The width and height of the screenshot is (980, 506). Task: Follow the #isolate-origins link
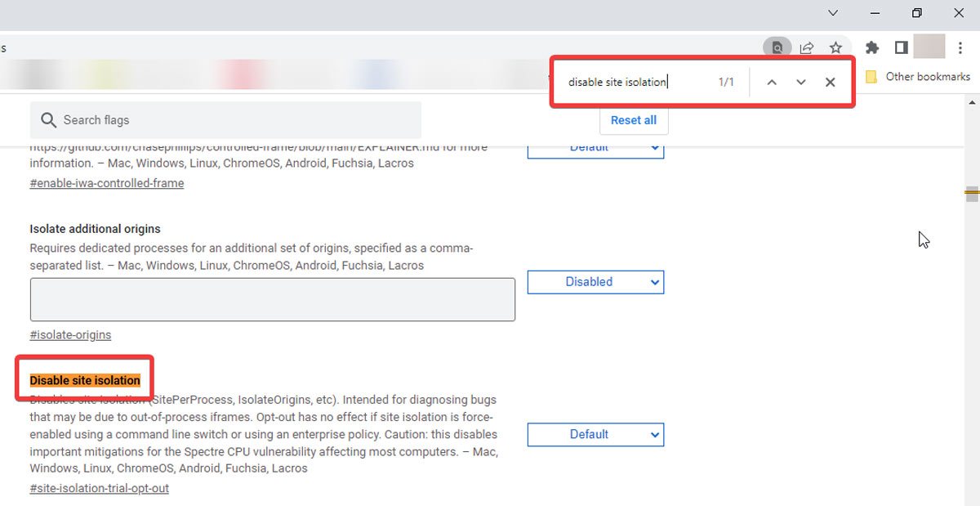pyautogui.click(x=70, y=334)
